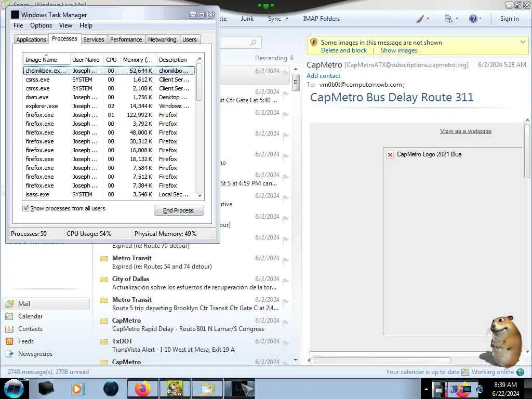
Task: Show hidden system tray icons
Action: click(426, 389)
